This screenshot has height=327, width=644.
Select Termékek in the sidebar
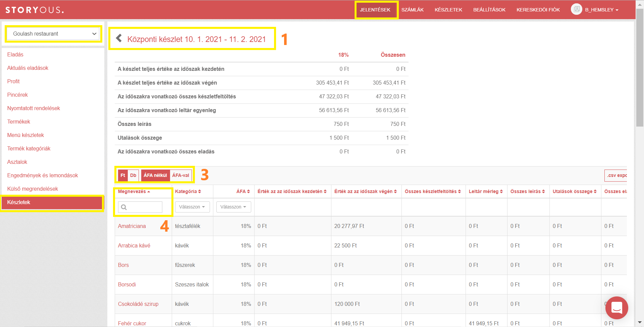click(19, 122)
